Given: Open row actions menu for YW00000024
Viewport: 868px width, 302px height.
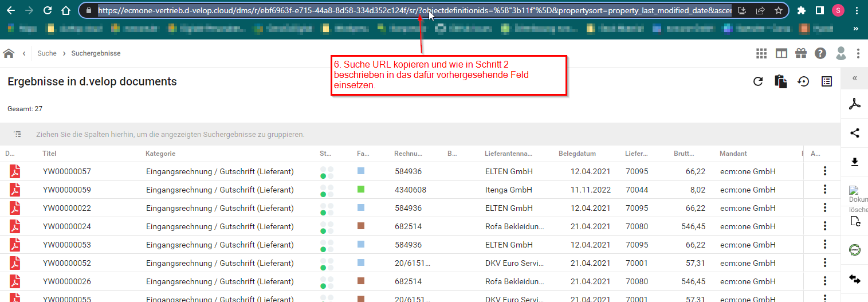Looking at the screenshot, I should [x=825, y=226].
